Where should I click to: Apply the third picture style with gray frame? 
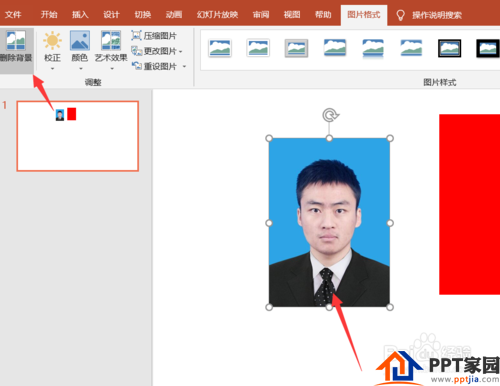coord(296,48)
